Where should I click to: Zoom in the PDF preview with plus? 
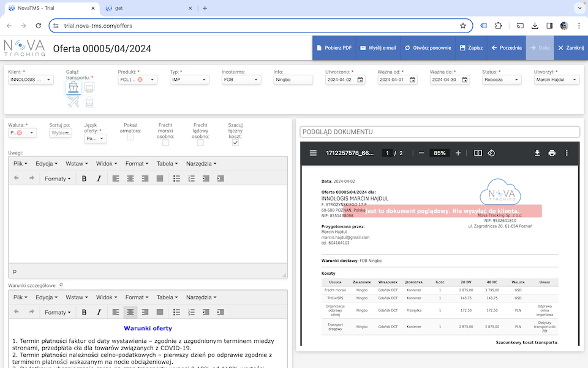[x=458, y=153]
